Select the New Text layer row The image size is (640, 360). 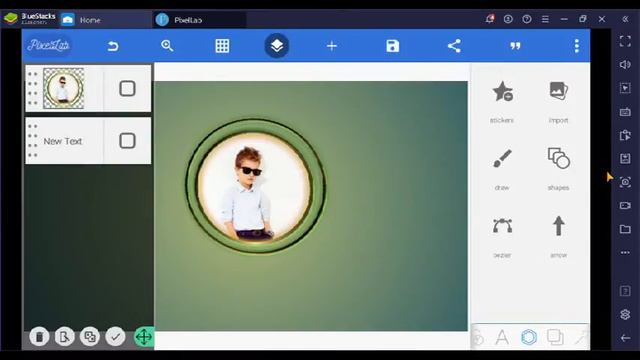(88, 141)
